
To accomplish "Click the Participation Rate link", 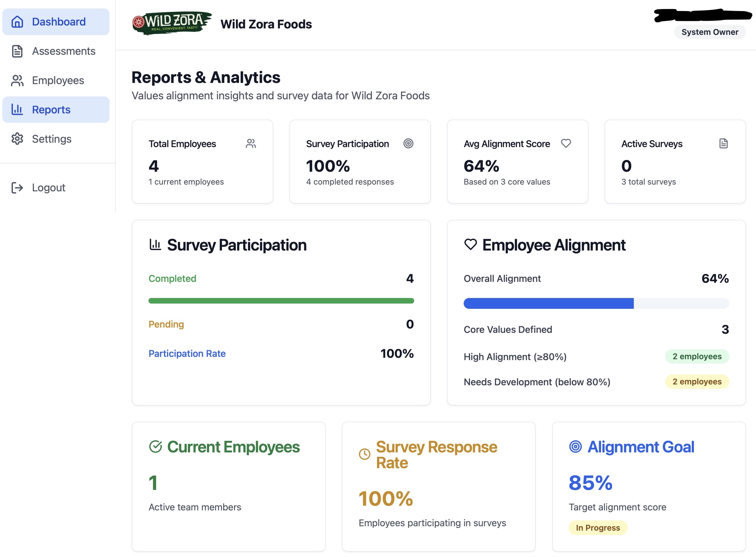I will coord(187,353).
